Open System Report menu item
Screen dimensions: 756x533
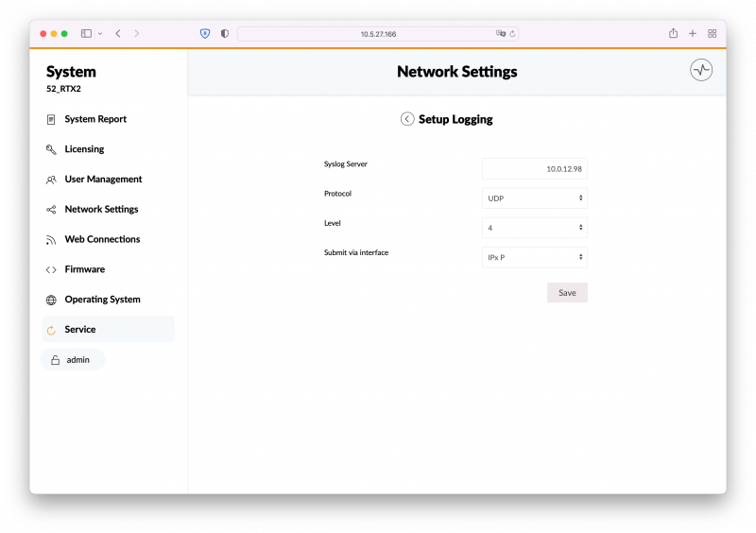109,120
